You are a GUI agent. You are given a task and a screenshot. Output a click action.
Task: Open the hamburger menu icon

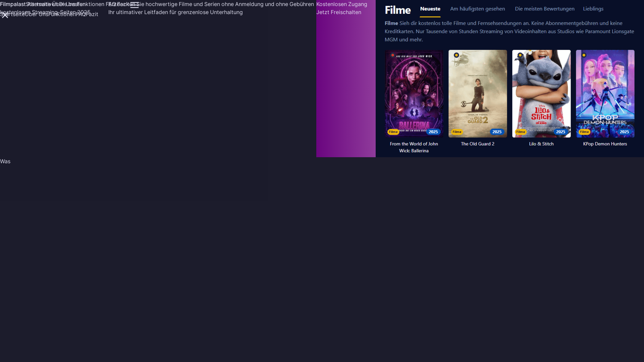134,5
